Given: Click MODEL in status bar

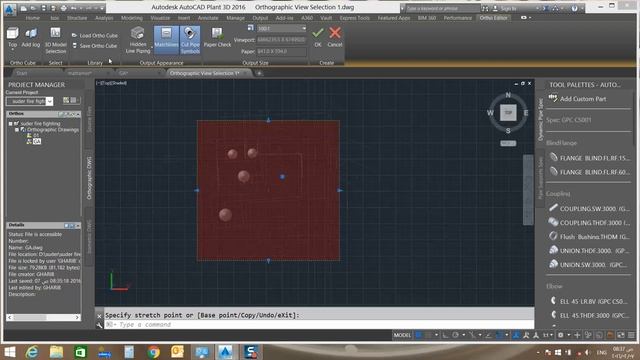Looking at the screenshot, I should (402, 335).
